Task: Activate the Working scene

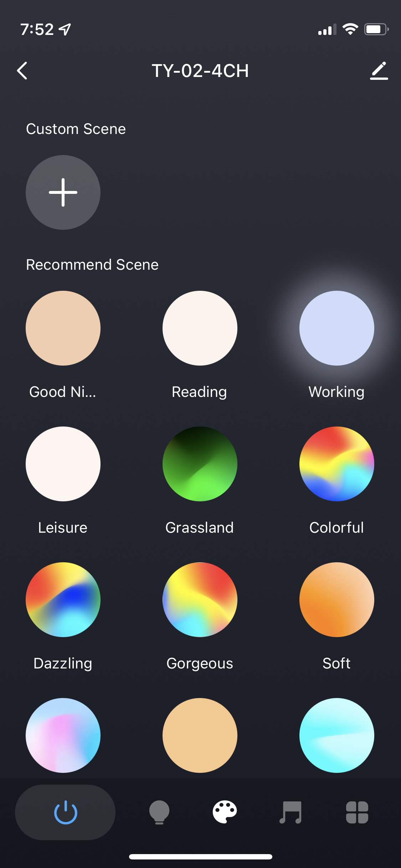Action: point(337,328)
